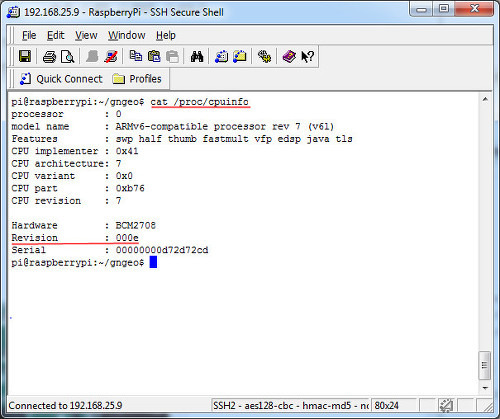500x419 pixels.
Task: Click the binoculars Find icon
Action: 197,56
